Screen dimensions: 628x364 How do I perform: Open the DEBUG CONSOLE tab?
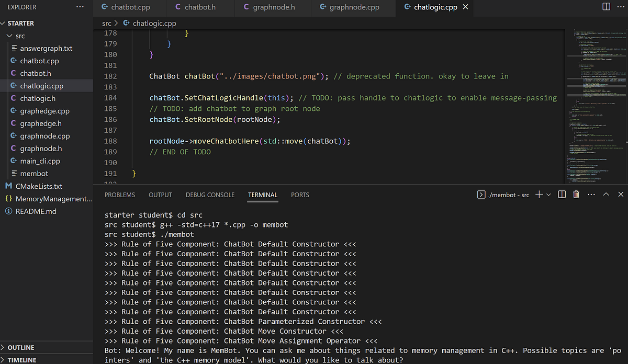click(210, 195)
